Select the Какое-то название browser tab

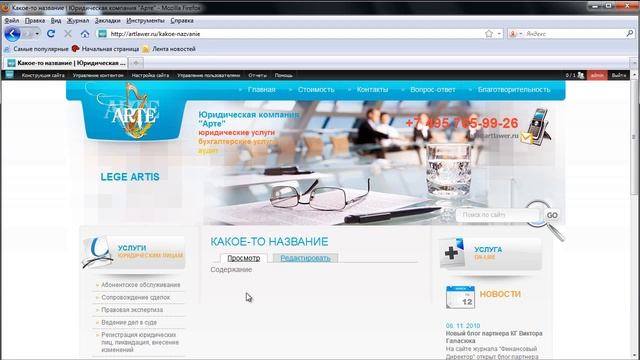[x=67, y=63]
